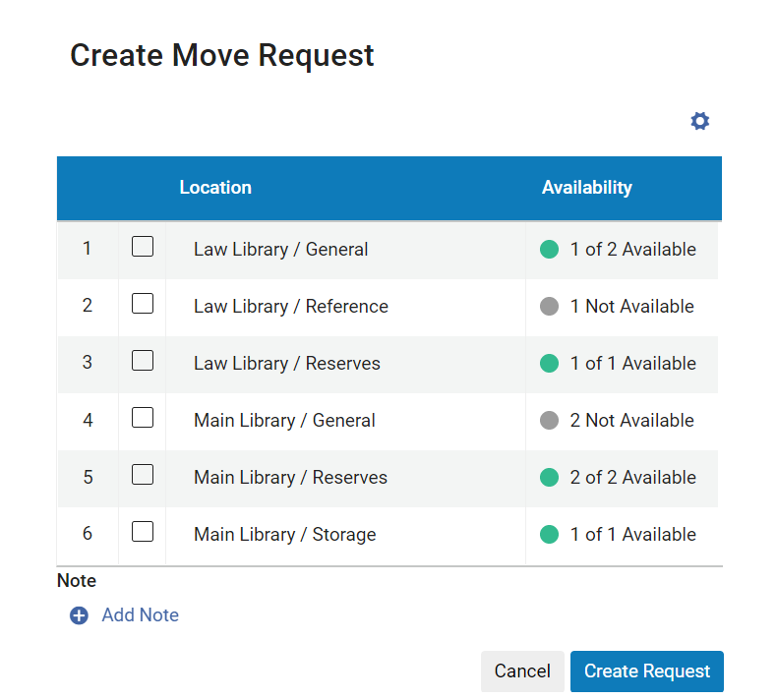The image size is (777, 700).
Task: Click the Location column header
Action: (x=215, y=188)
